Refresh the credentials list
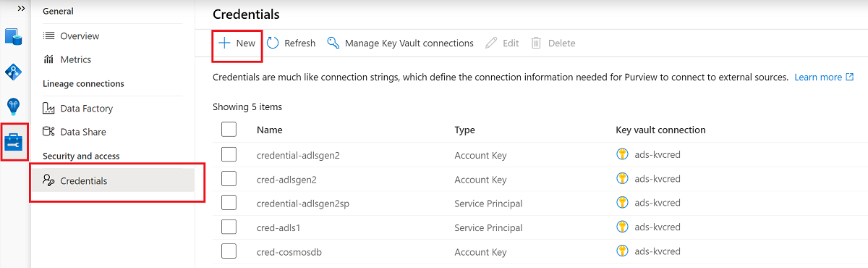 [291, 43]
